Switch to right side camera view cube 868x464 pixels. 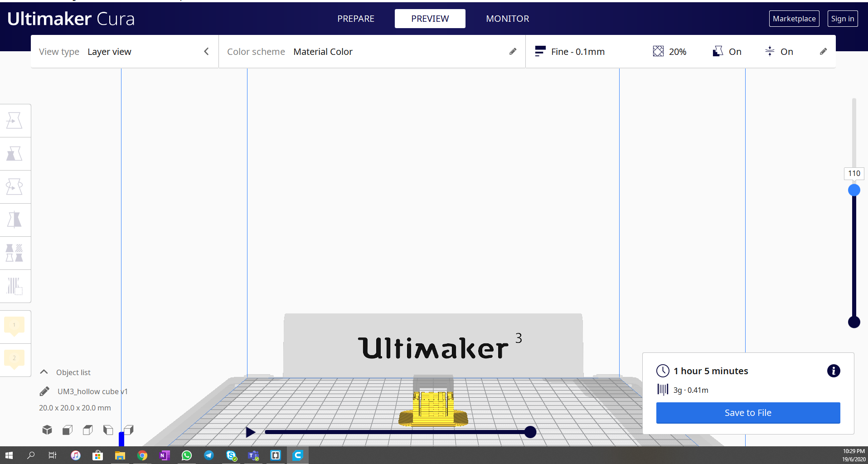129,430
